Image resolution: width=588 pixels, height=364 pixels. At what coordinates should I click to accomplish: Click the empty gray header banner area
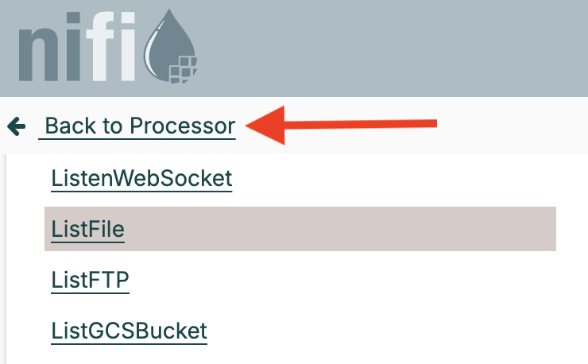tap(397, 48)
